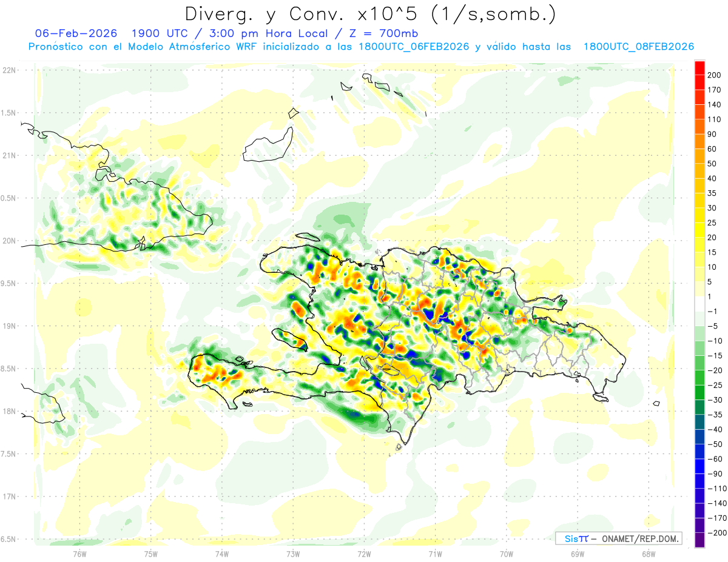The image size is (728, 562).
Task: Click color scale value "-110"
Action: [718, 489]
